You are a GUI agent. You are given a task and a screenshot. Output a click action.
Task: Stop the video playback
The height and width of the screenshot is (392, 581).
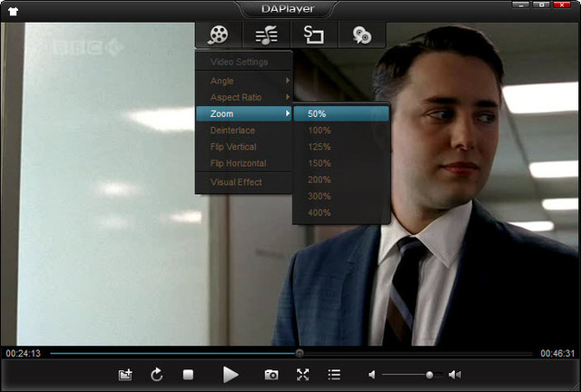coord(188,374)
